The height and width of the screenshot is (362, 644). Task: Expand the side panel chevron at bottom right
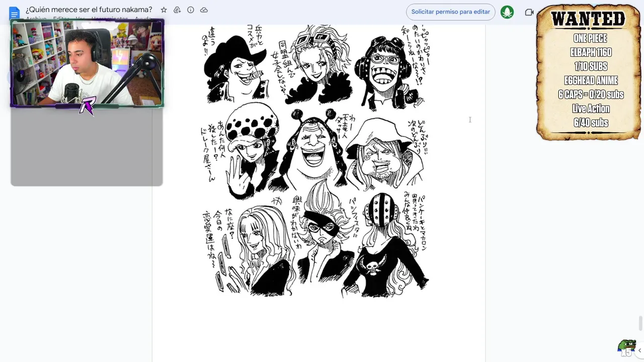[640, 350]
